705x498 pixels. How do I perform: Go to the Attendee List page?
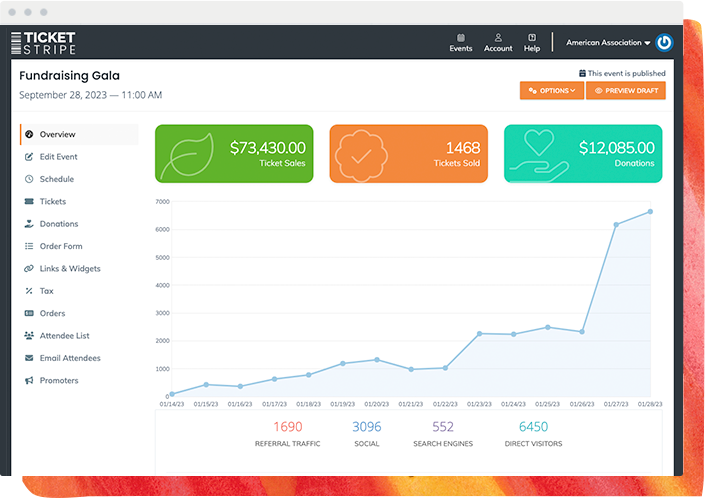pos(66,336)
